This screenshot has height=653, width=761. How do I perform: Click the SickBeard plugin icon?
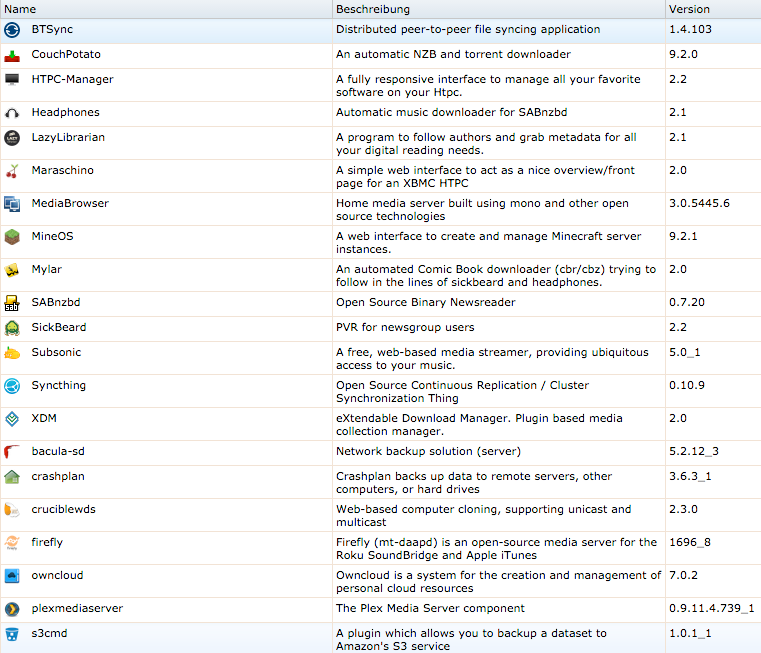12,328
